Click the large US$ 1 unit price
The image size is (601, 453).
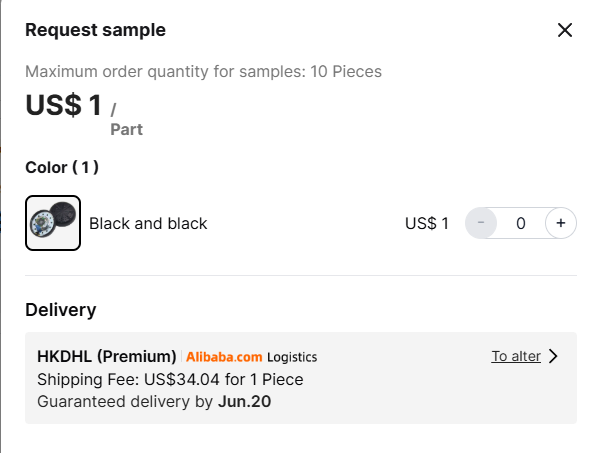[x=64, y=105]
